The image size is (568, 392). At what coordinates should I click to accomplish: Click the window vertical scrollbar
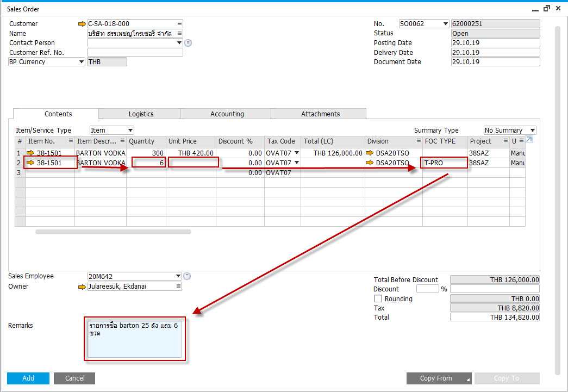pyautogui.click(x=558, y=201)
